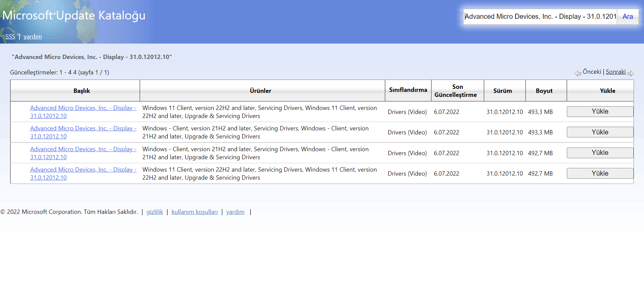Screen dimensions: 644x297
Task: Click the quoted search term heading
Action: (92, 57)
